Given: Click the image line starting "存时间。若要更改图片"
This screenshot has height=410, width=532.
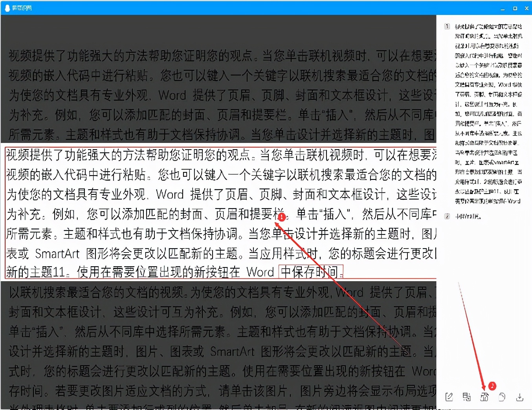Looking at the screenshot, I should point(222,391).
